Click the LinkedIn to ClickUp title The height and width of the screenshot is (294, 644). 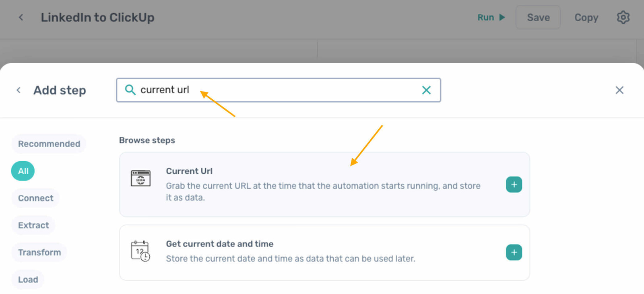(97, 17)
